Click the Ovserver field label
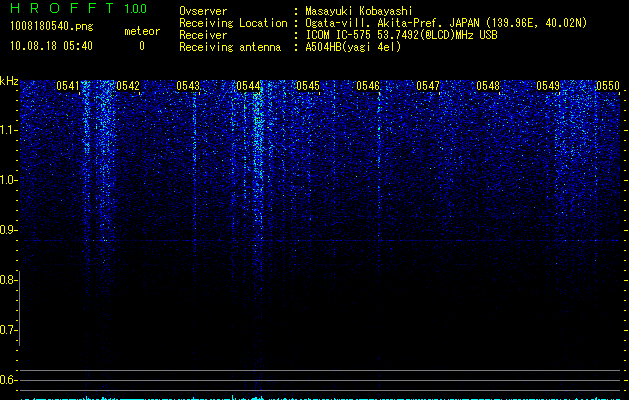Viewport: 629px width, 400px height. (x=203, y=11)
